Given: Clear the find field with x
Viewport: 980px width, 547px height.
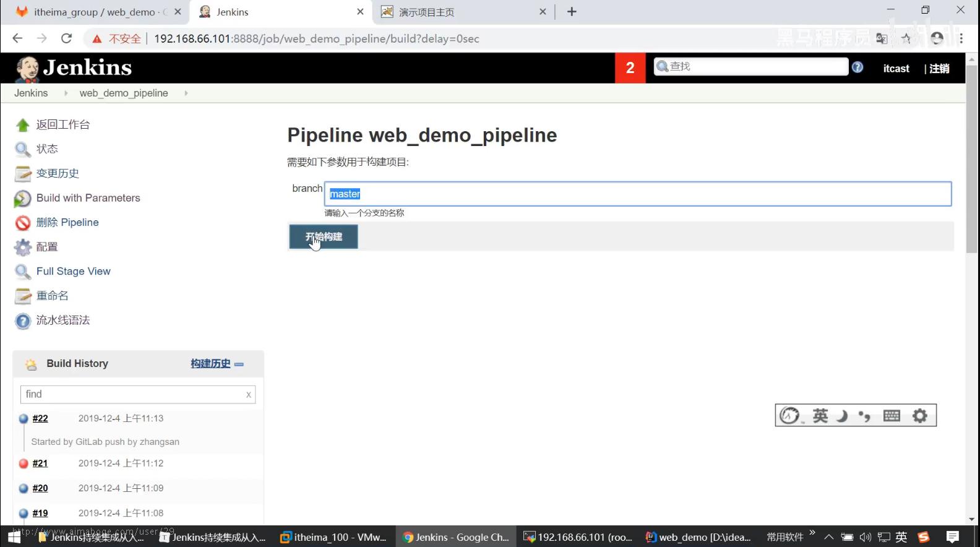Looking at the screenshot, I should coord(249,395).
